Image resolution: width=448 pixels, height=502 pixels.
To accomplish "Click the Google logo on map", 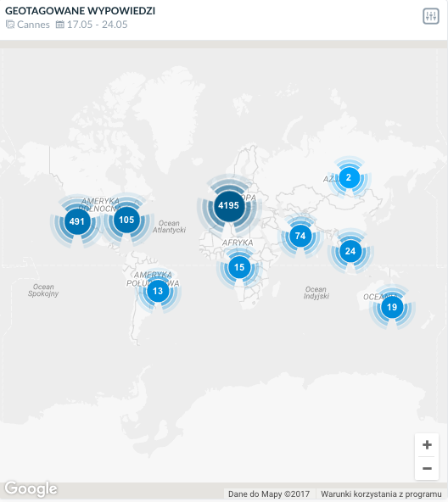I will [x=31, y=489].
